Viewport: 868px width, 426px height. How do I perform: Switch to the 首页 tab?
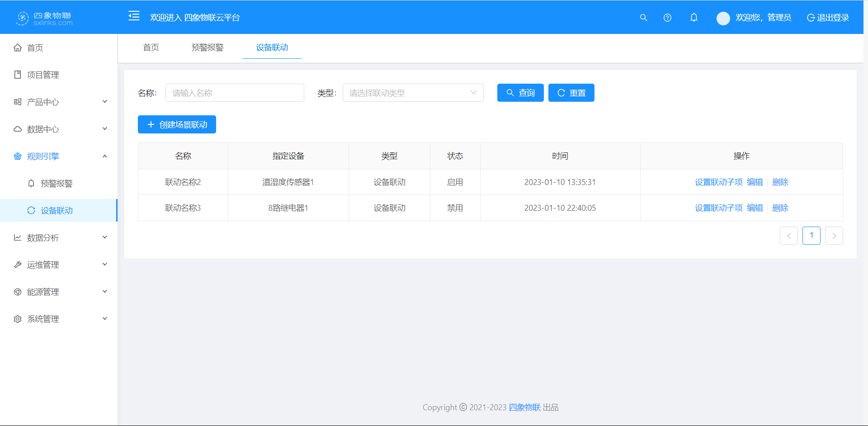click(151, 47)
